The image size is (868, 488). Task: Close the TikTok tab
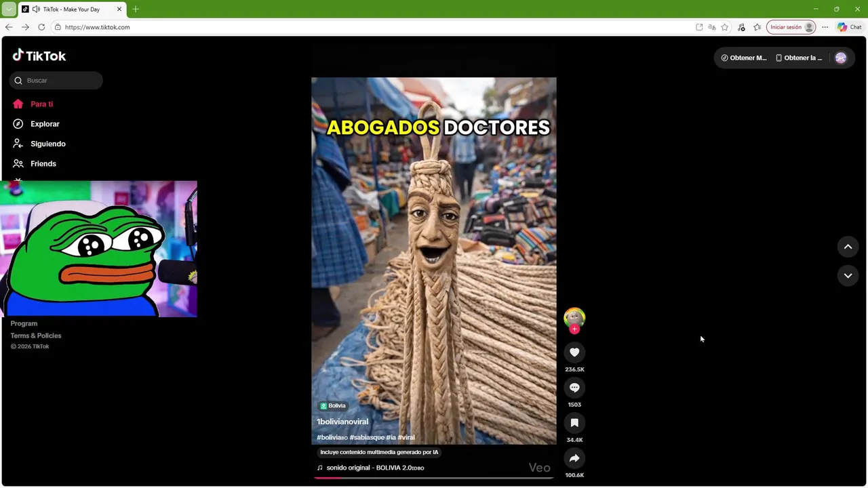pyautogui.click(x=119, y=9)
